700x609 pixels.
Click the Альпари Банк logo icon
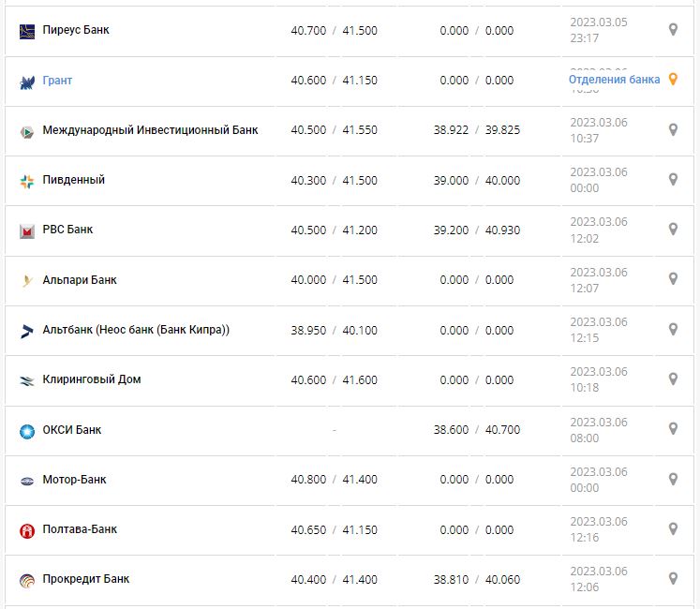26,280
